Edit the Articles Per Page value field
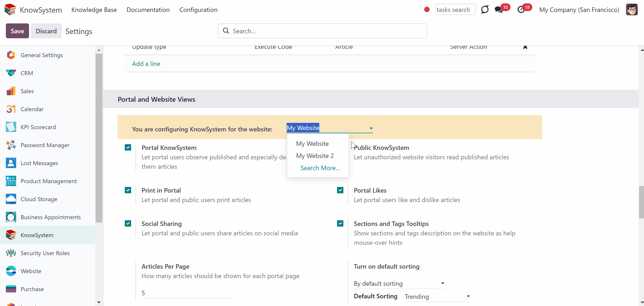644x306 pixels. tap(186, 293)
